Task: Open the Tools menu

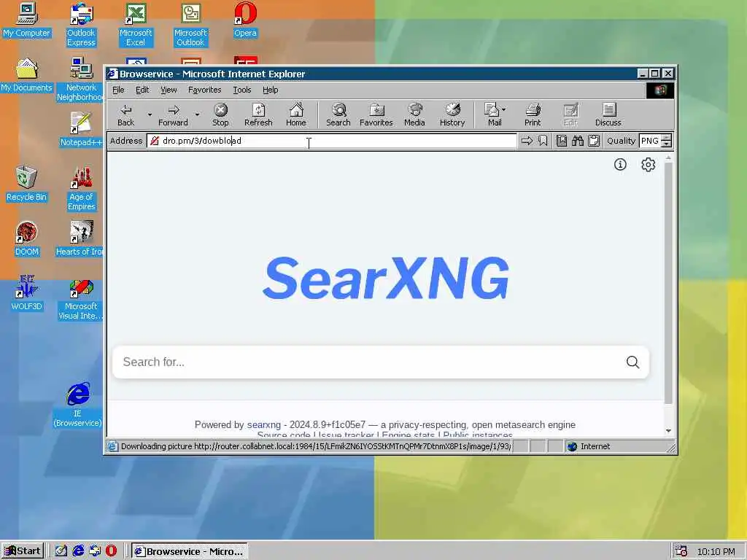Action: 242,90
